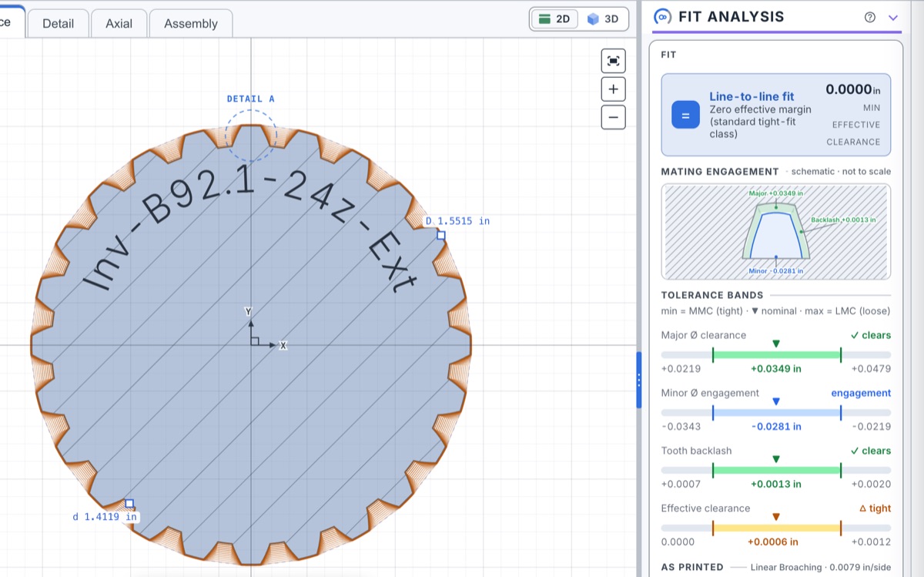The height and width of the screenshot is (577, 924).
Task: Click the '+0.0013 in' nominal value under Tooth backlash band
Action: [776, 485]
